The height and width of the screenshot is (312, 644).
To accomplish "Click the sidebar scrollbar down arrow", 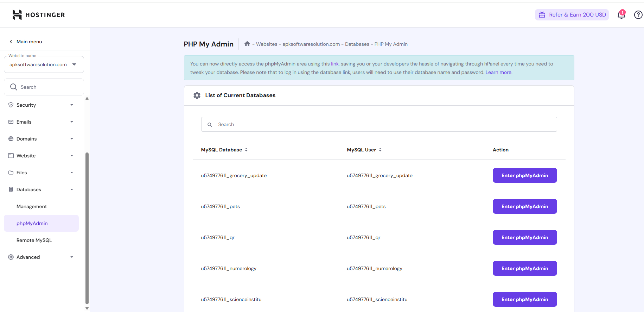I will point(87,308).
